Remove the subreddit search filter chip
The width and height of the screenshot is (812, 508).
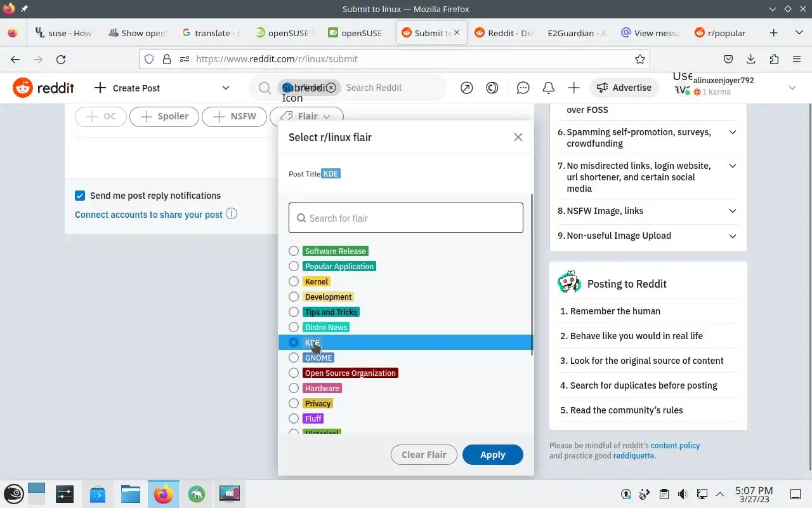[x=331, y=88]
